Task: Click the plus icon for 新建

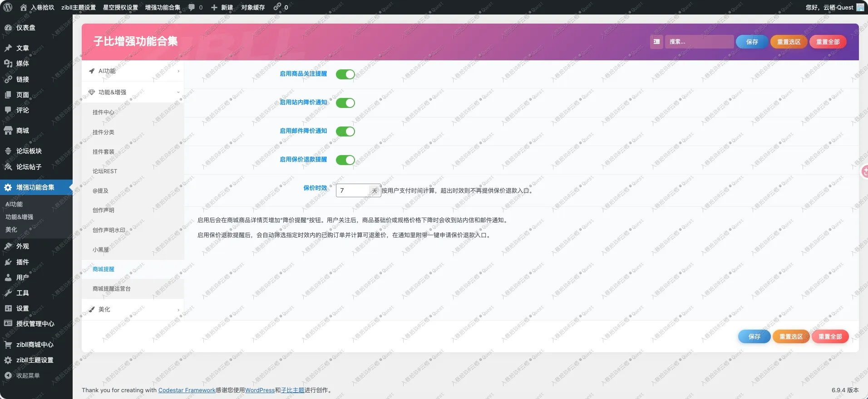Action: pyautogui.click(x=214, y=7)
